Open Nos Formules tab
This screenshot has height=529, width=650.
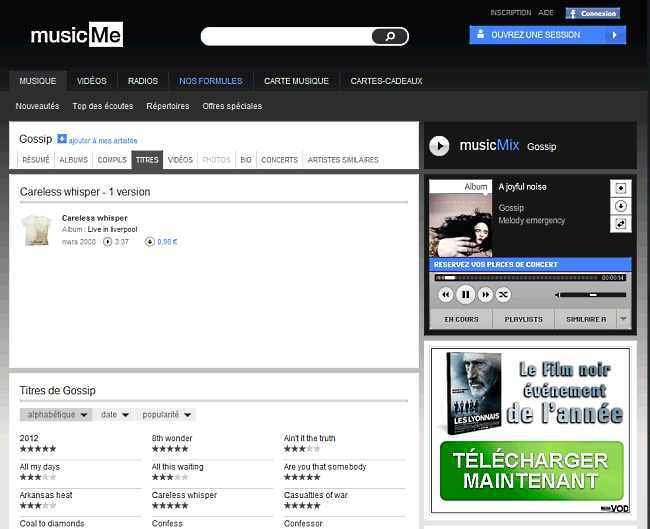point(211,81)
